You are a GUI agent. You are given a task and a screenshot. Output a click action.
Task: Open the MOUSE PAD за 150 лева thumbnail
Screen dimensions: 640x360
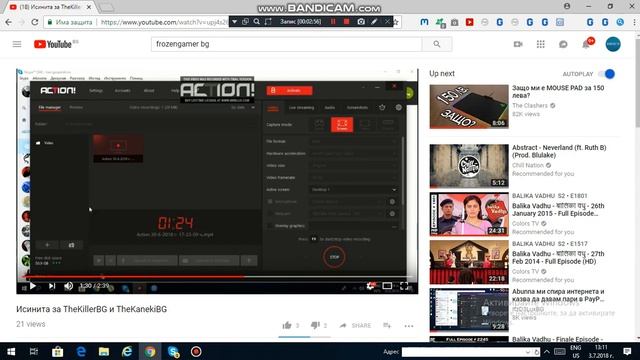(x=469, y=107)
